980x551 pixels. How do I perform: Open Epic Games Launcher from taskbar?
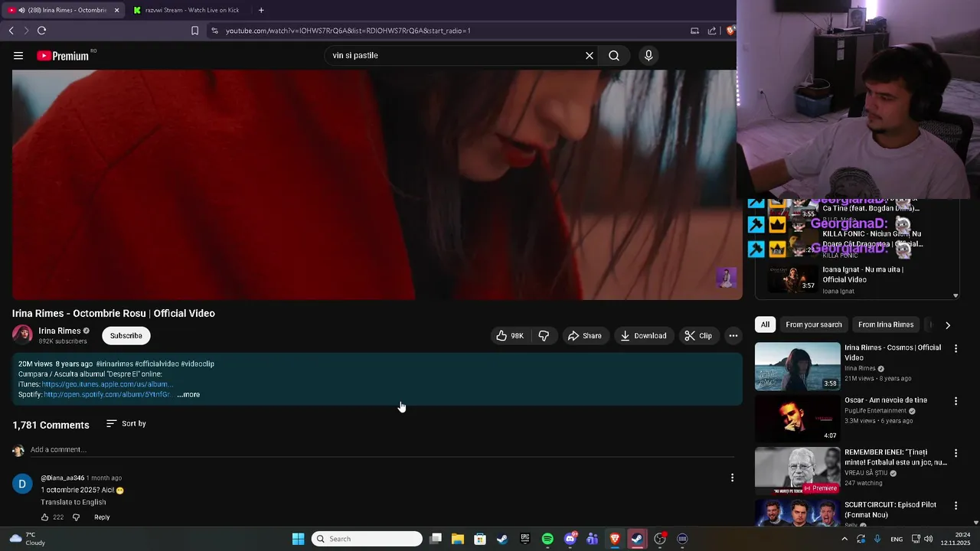click(525, 539)
